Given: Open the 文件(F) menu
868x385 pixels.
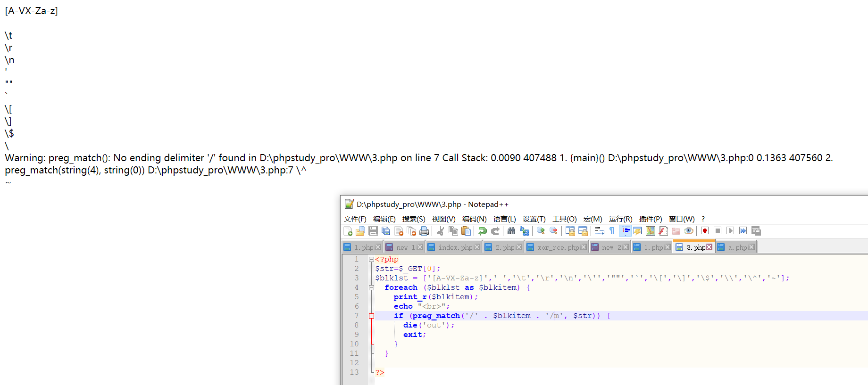Looking at the screenshot, I should (355, 219).
